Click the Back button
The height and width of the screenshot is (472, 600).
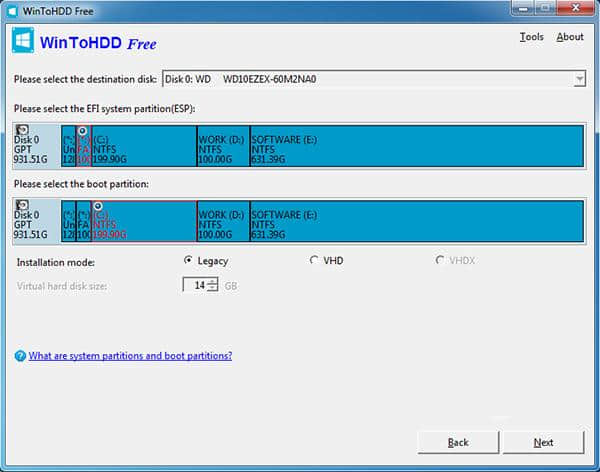point(457,442)
